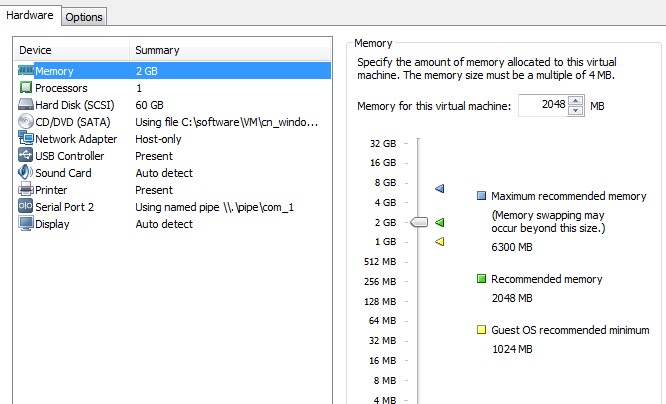Select the Sound Card speaker icon
Screen dimensions: 666x404
coord(26,173)
